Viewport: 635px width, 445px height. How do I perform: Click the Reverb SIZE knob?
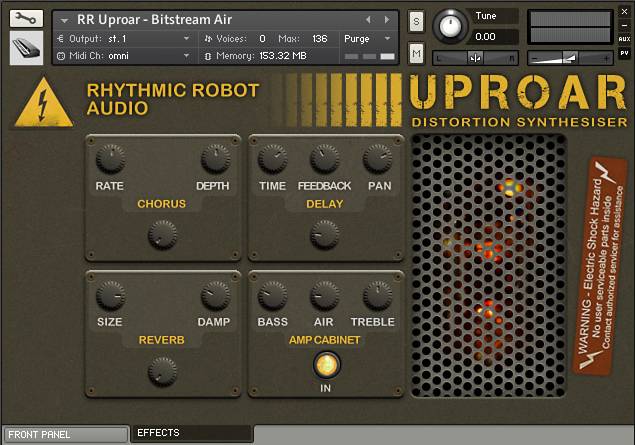[111, 296]
